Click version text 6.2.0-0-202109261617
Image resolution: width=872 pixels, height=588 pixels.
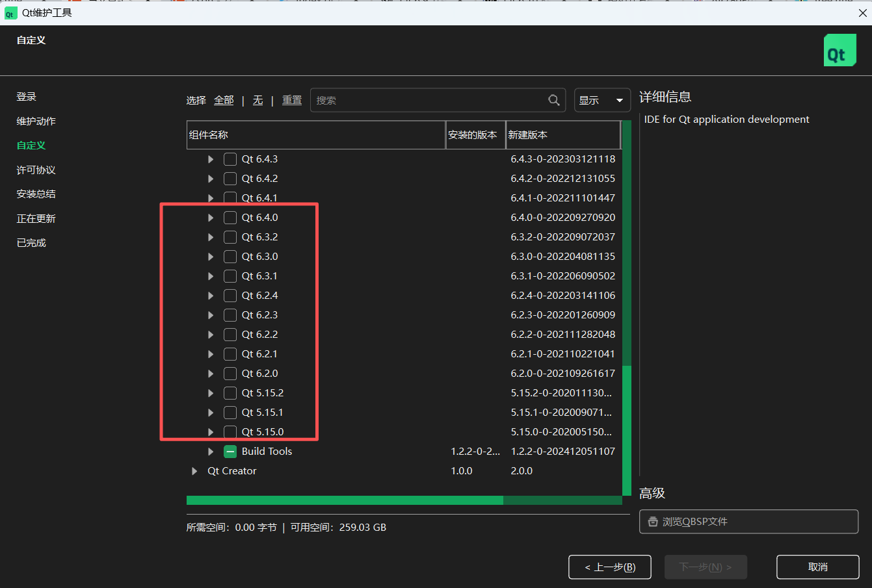[x=563, y=374]
